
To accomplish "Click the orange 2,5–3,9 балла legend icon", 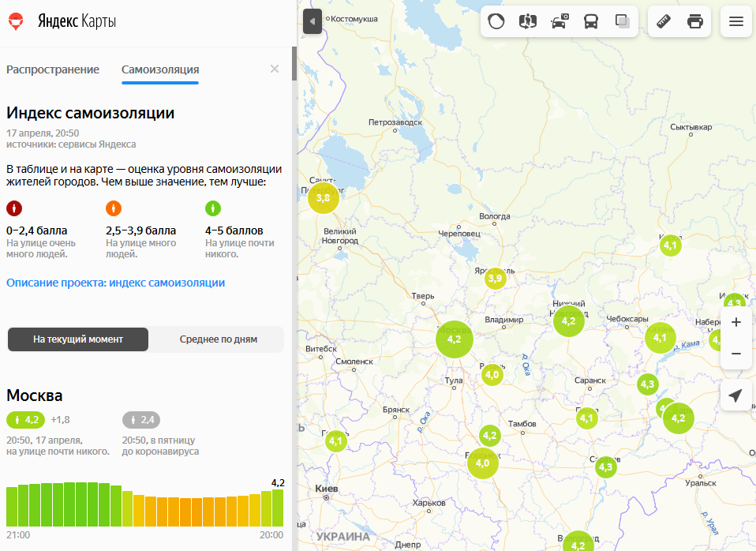I will (x=114, y=208).
